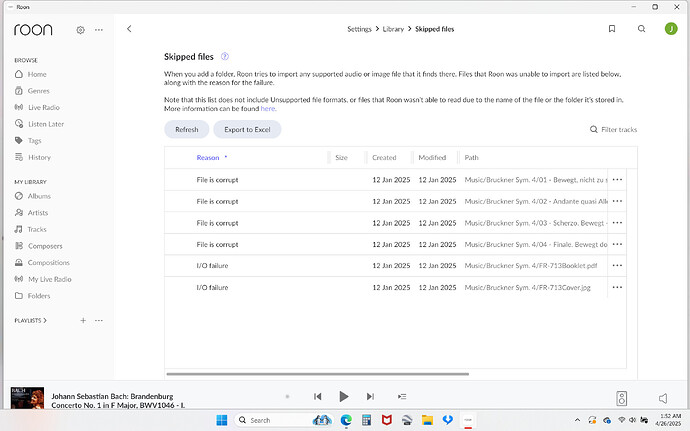Open the bookmark icon in header
Viewport: 690px width, 431px height.
[x=612, y=29]
